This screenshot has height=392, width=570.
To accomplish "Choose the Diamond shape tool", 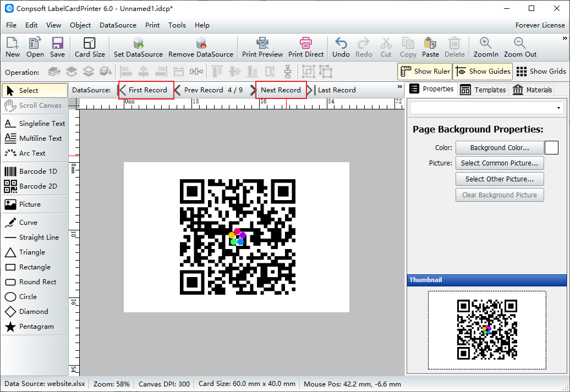I will [x=35, y=312].
